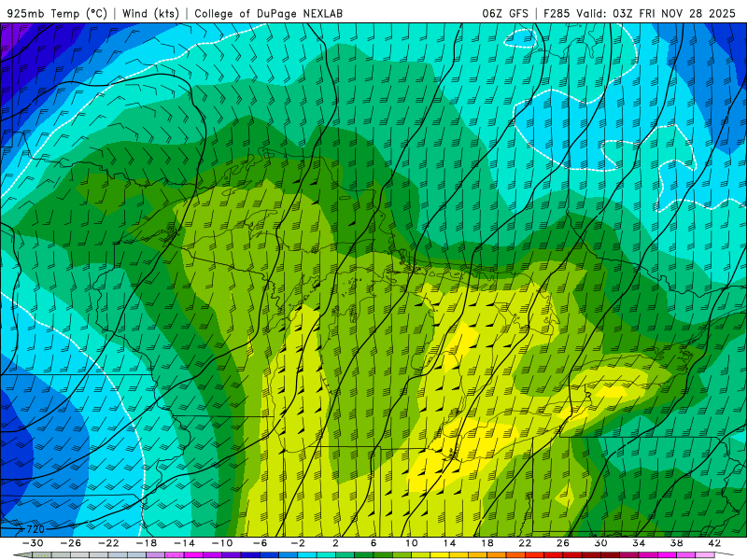Click the -26 color bar label
Screen dimensions: 747x560
71,543
